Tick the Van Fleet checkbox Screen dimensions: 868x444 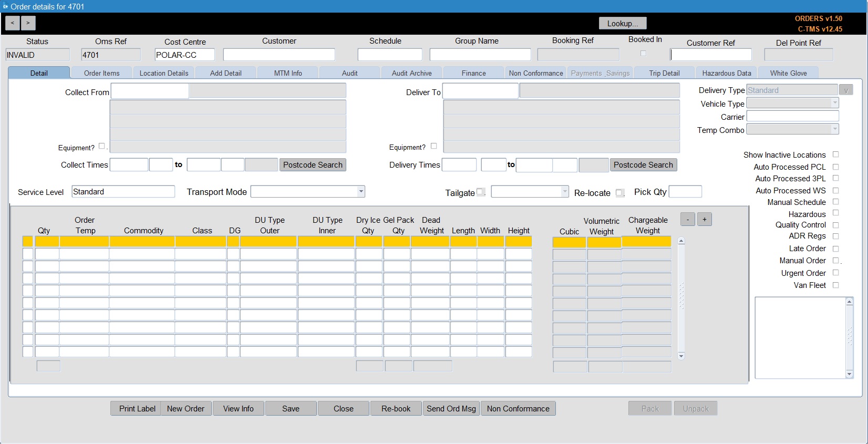click(x=835, y=285)
